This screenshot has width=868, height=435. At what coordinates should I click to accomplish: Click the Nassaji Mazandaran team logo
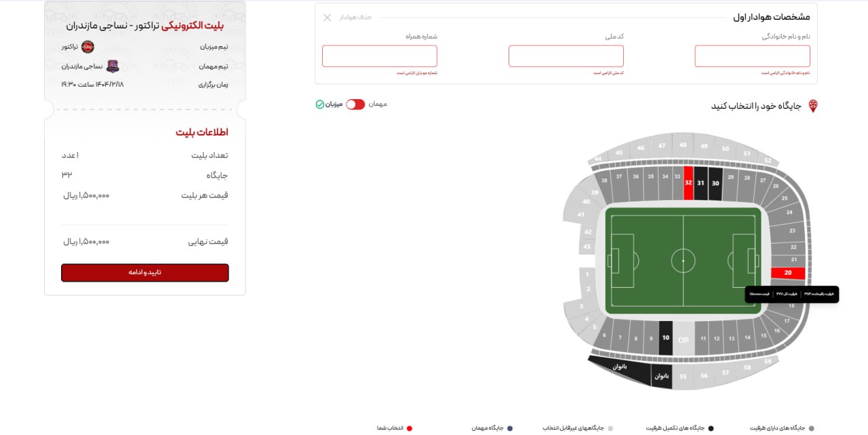point(113,67)
